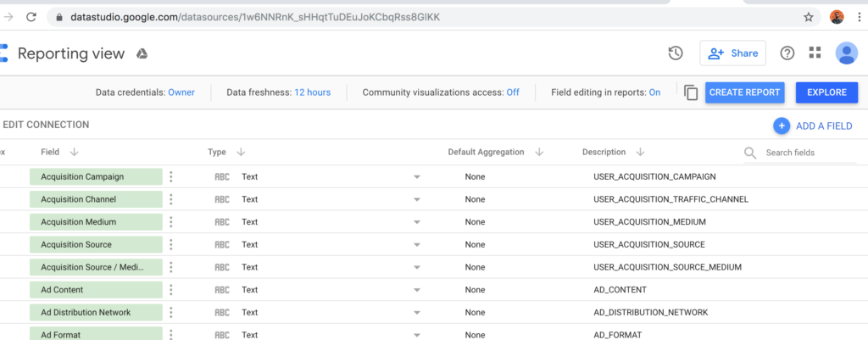Click the EXPLORE button

click(826, 92)
